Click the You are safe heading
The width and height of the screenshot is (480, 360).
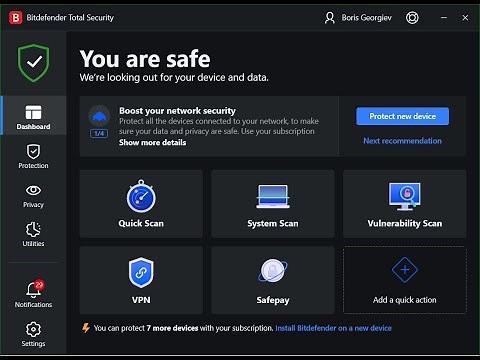[145, 59]
